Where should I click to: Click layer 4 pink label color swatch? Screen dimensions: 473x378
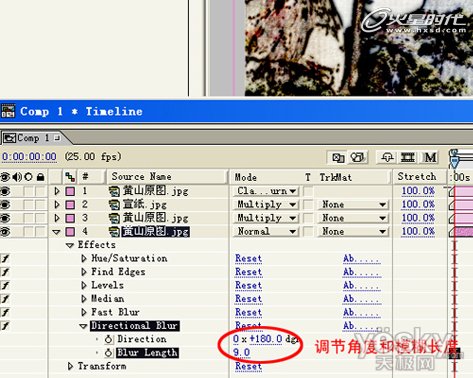pos(70,231)
